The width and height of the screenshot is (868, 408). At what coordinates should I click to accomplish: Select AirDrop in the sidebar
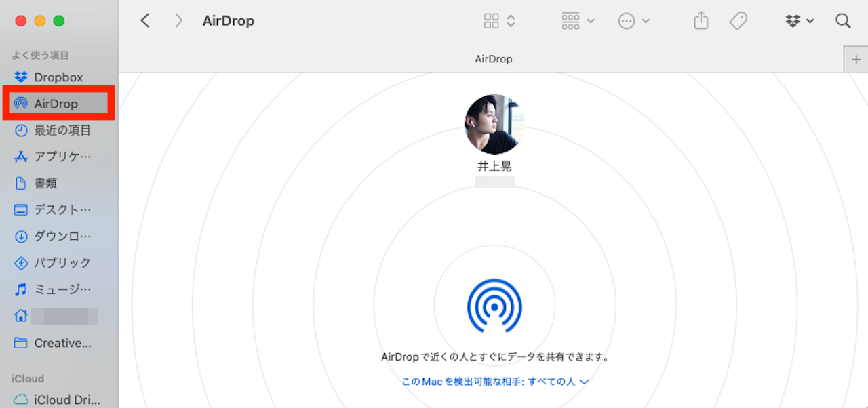point(58,104)
